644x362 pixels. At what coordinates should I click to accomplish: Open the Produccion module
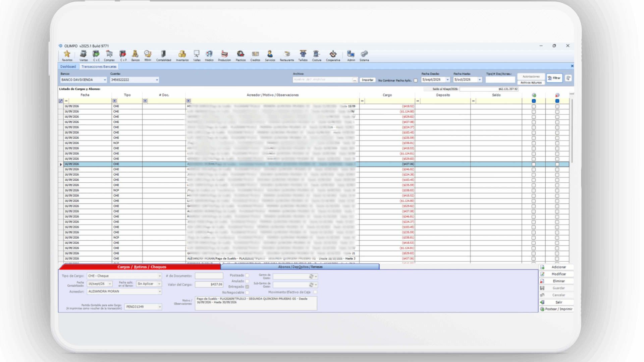[224, 56]
